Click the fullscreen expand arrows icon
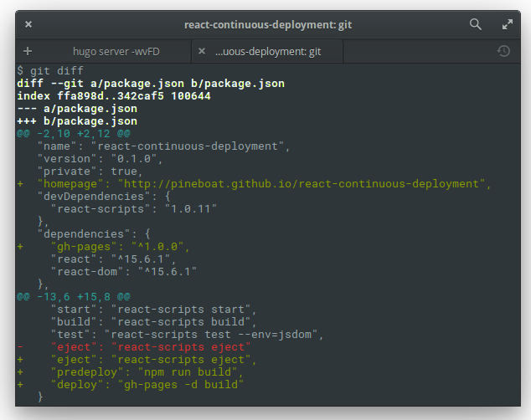The image size is (531, 420). click(x=507, y=24)
